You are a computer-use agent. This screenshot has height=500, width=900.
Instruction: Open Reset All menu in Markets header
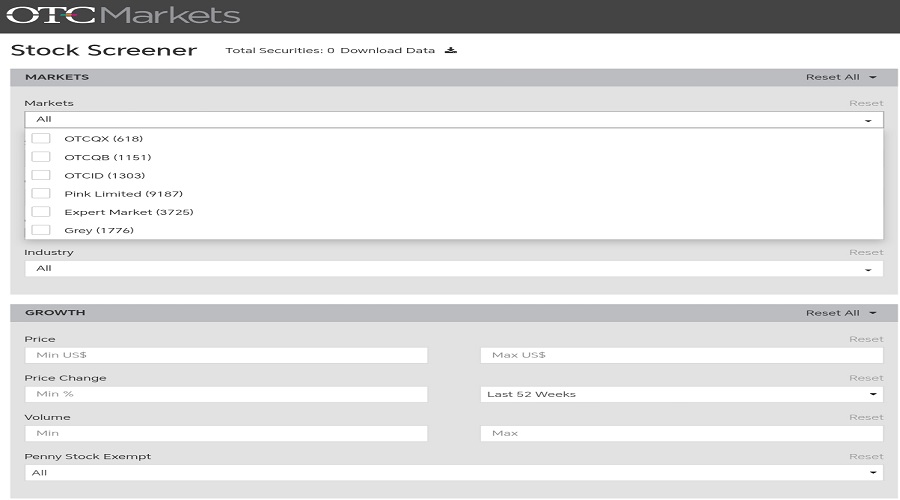[840, 77]
